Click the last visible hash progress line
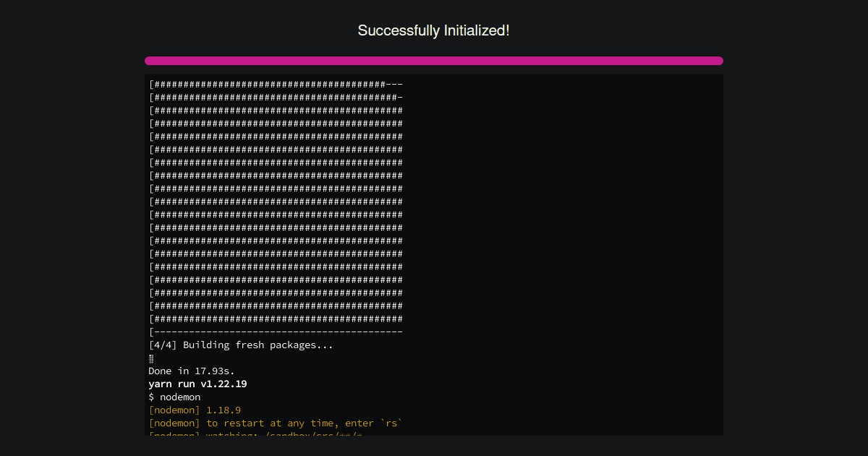 (275, 318)
